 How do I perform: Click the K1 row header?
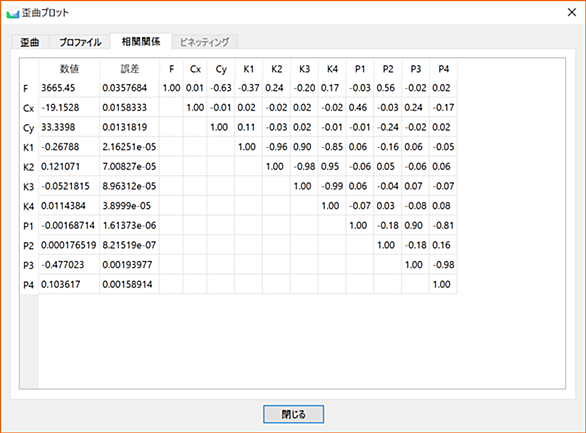[x=29, y=147]
